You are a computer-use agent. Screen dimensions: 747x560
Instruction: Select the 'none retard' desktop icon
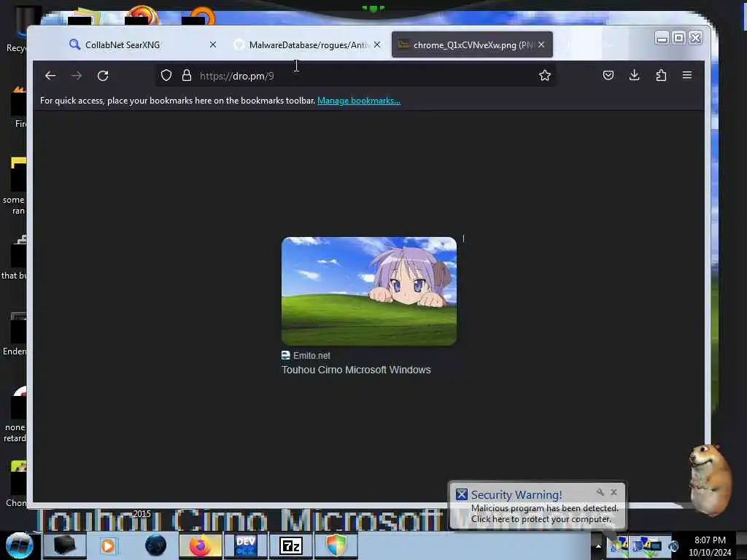coord(15,414)
